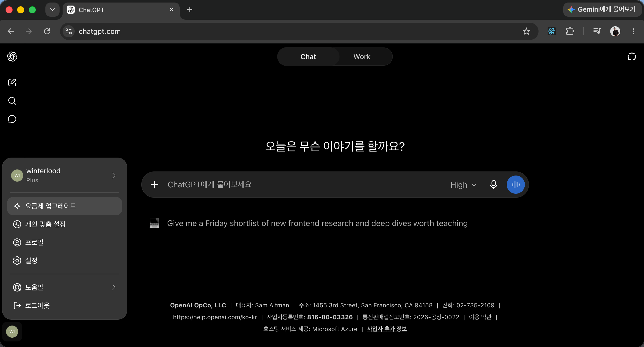Open Chrome's three-dot menu
Image resolution: width=644 pixels, height=347 pixels.
(633, 31)
